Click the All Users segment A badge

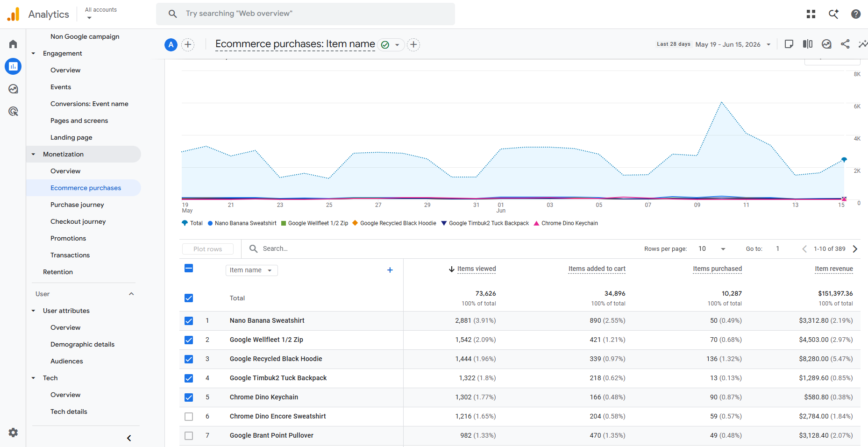coord(171,44)
